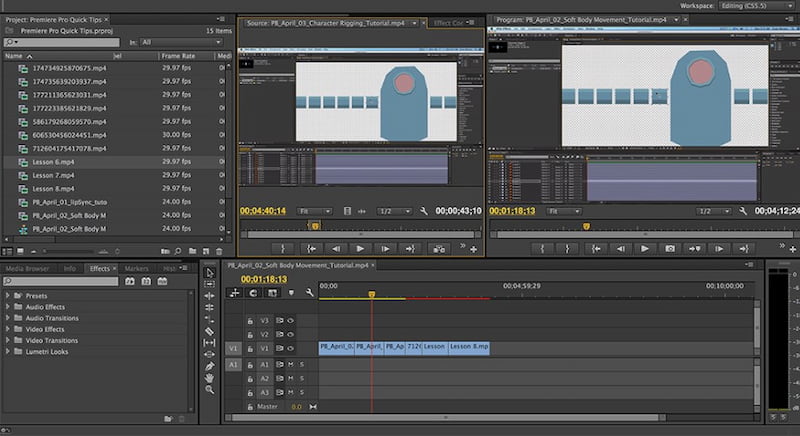
Task: Click the Source monitor playhead marker
Action: [315, 226]
